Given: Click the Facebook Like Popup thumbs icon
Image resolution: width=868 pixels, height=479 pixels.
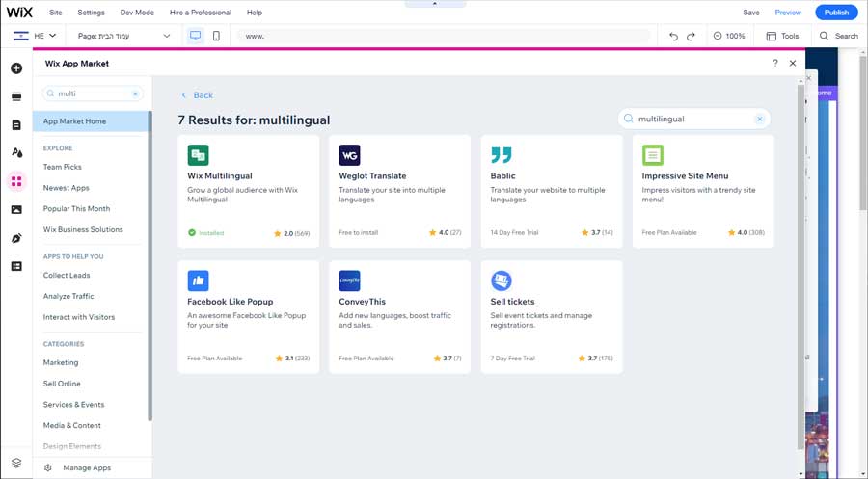Looking at the screenshot, I should pos(198,281).
